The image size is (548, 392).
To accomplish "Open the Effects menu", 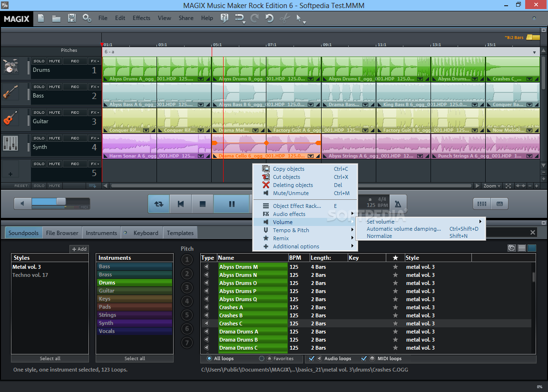I will (141, 18).
